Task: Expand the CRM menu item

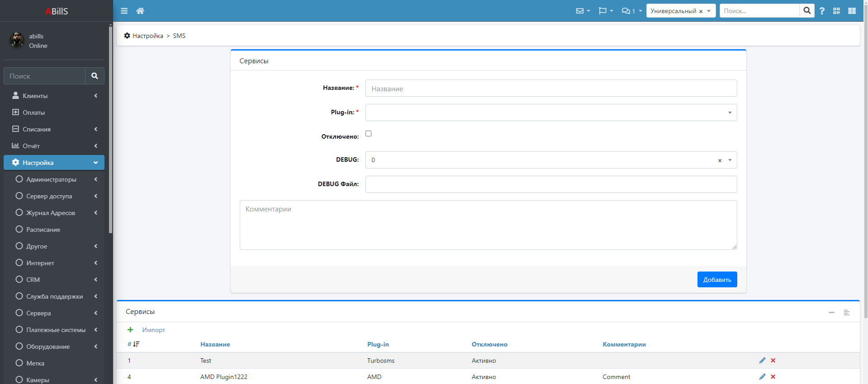Action: click(x=54, y=280)
